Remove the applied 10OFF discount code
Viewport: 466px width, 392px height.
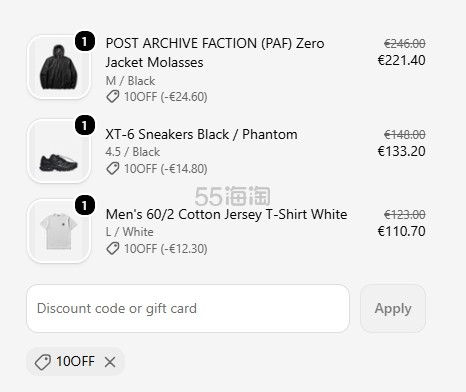point(110,362)
